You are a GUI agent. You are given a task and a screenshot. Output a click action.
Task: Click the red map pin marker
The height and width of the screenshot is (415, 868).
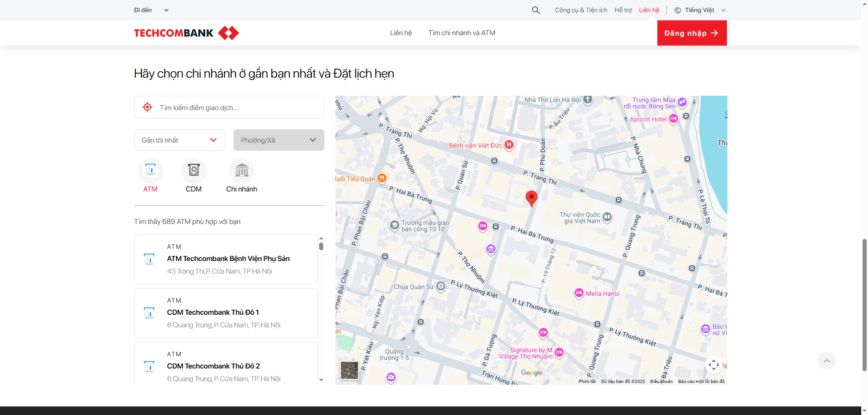pos(532,198)
